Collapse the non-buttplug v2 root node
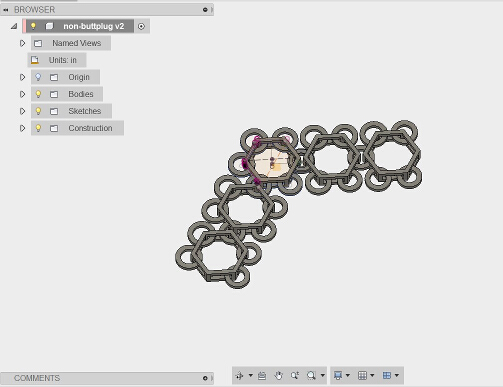 14,26
